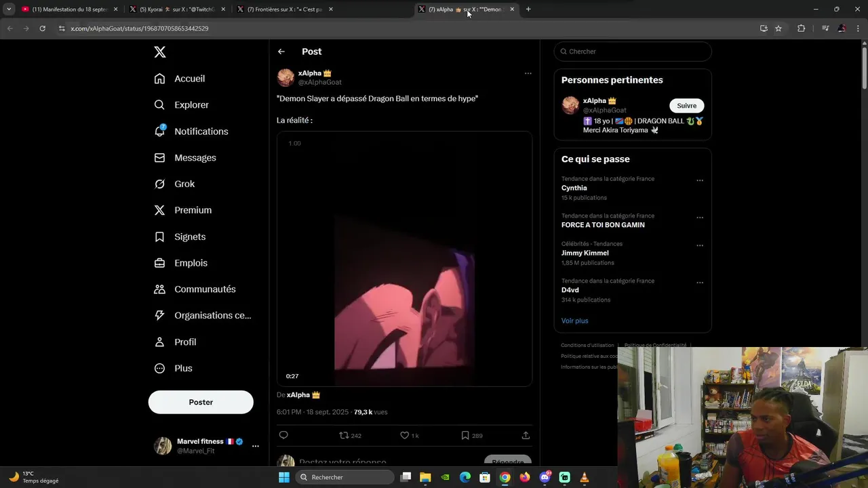Open the weather widget Temps dégagé
Screen dimensions: 868x488
[34, 477]
